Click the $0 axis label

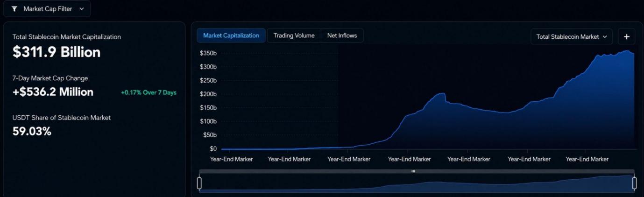point(213,148)
